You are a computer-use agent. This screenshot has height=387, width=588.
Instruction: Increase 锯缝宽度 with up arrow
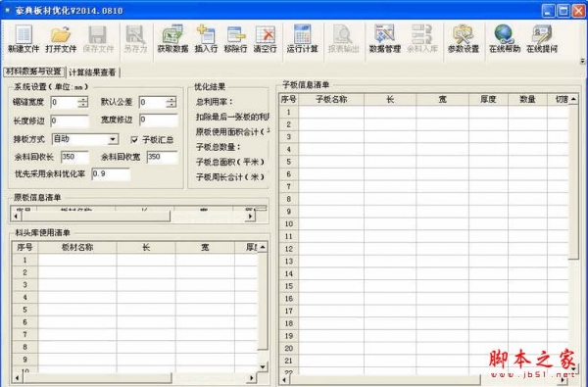[x=83, y=99]
